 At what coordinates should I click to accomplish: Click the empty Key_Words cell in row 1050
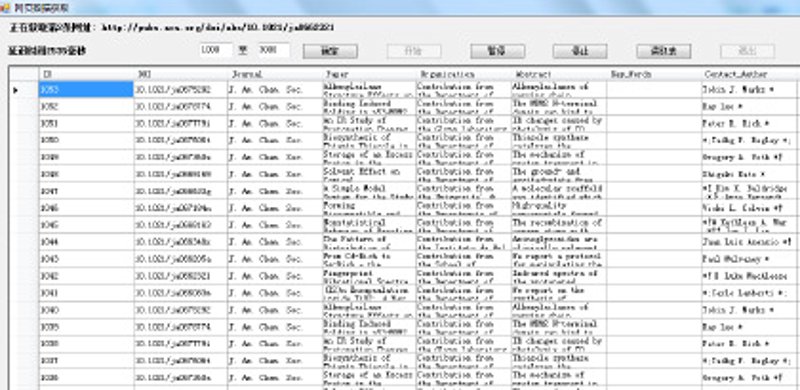click(654, 140)
